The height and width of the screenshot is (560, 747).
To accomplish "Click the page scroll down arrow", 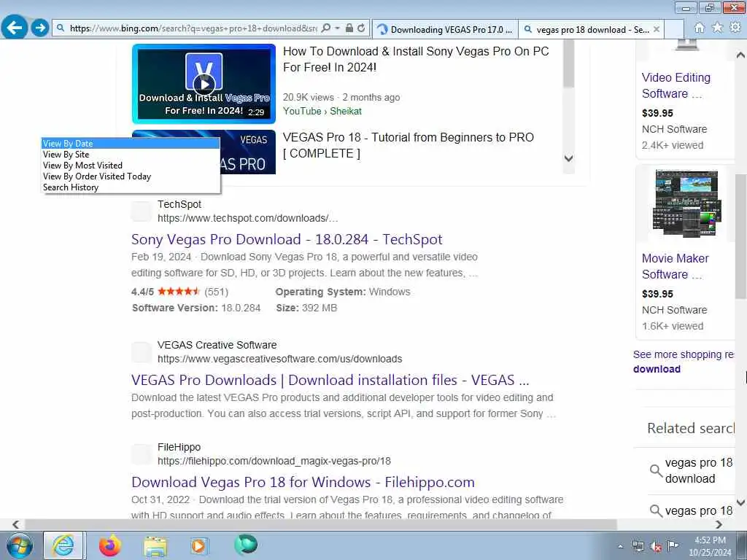I will click(x=740, y=502).
